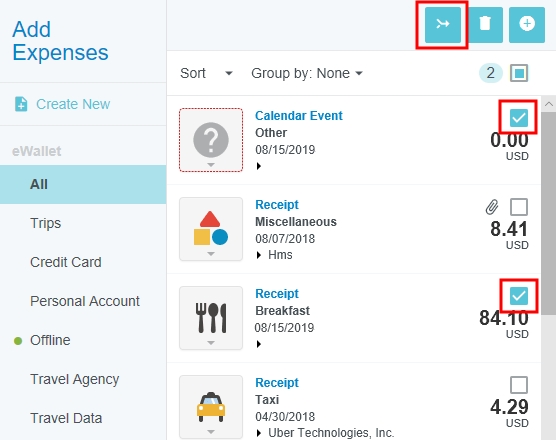The width and height of the screenshot is (556, 440).
Task: Click the trash delete icon
Action: (x=485, y=24)
